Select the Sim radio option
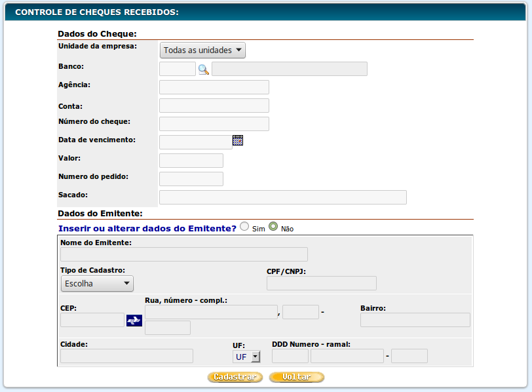532x392 pixels. coord(244,226)
